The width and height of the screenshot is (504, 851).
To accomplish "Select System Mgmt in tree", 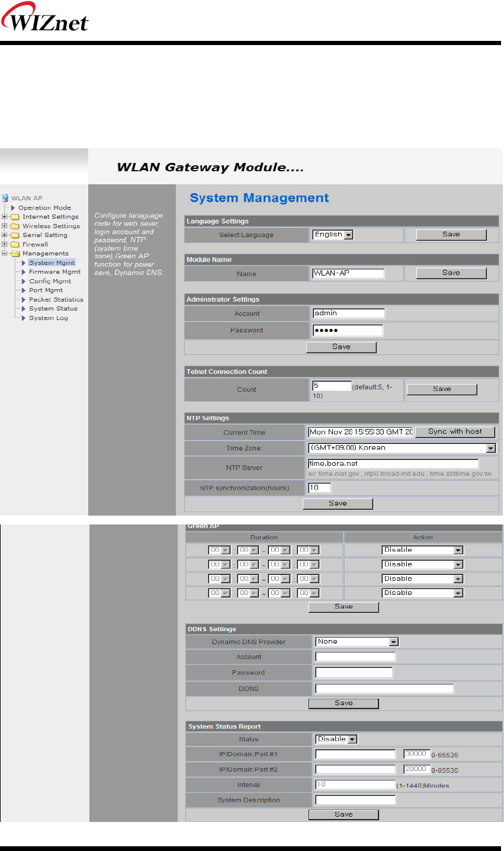I will (52, 263).
